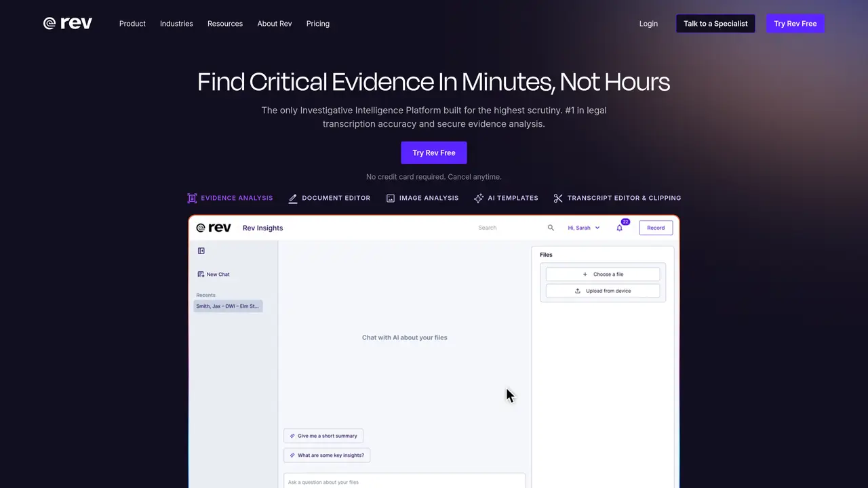Open the Industries navigation menu

click(x=176, y=24)
